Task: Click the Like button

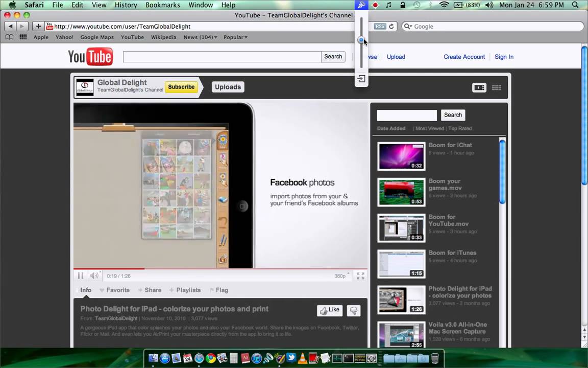Action: tap(330, 310)
